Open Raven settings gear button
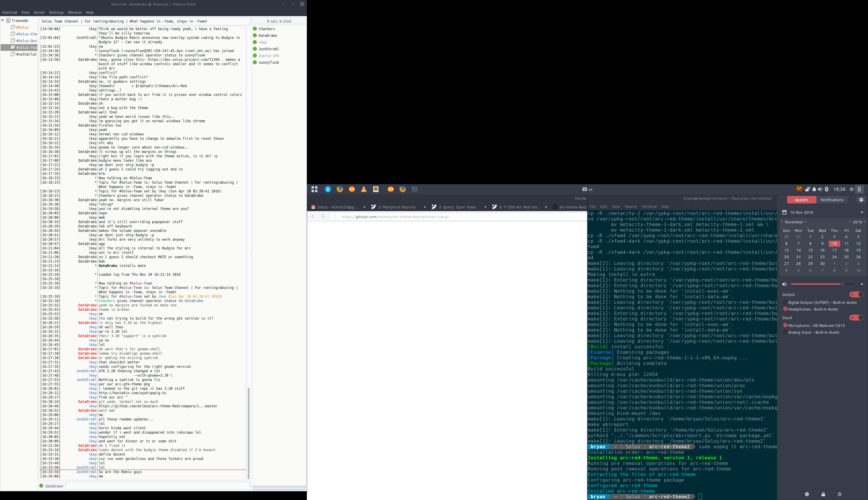868x500 pixels. [x=861, y=199]
